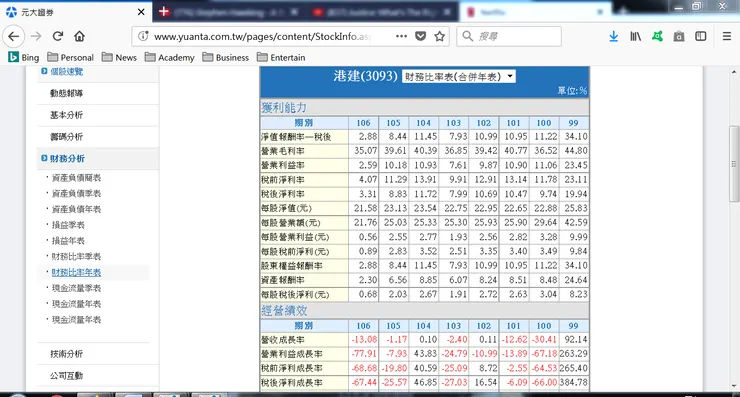Viewport: 740px width, 397px height.
Task: Open 基本分析 in the sidebar
Action: [x=67, y=115]
